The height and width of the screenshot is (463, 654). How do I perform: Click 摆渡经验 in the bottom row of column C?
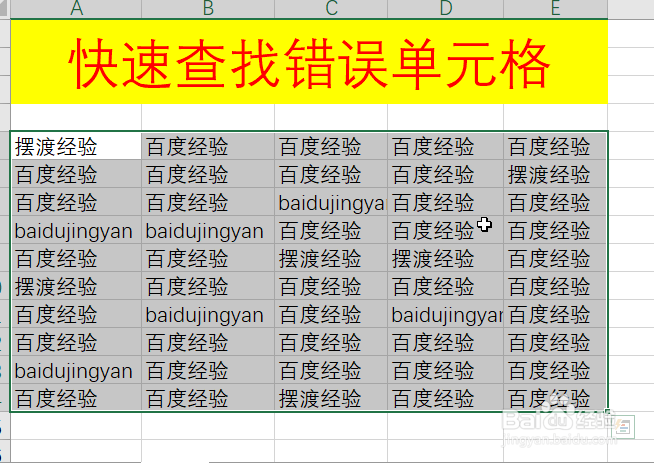pos(331,398)
